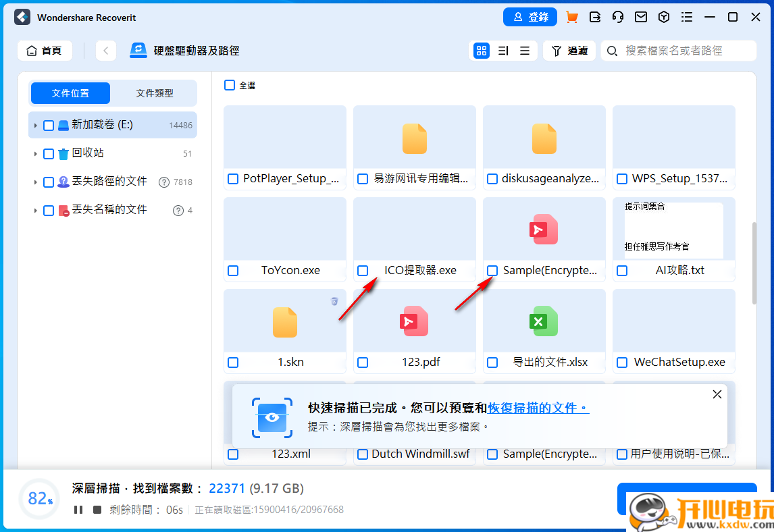The height and width of the screenshot is (532, 774).
Task: Open the mail feedback icon
Action: 641,17
